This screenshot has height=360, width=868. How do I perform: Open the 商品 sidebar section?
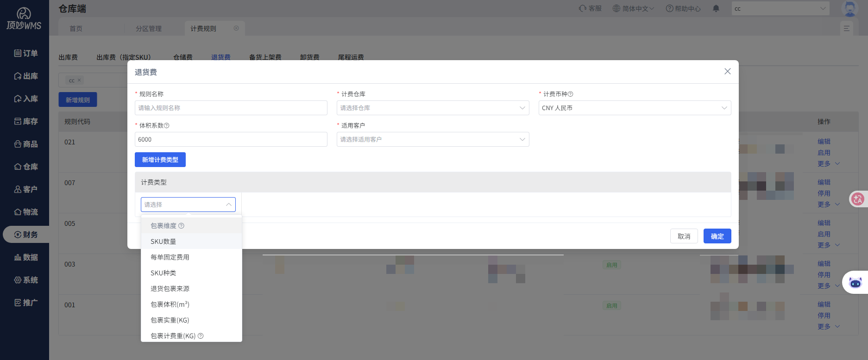[26, 144]
